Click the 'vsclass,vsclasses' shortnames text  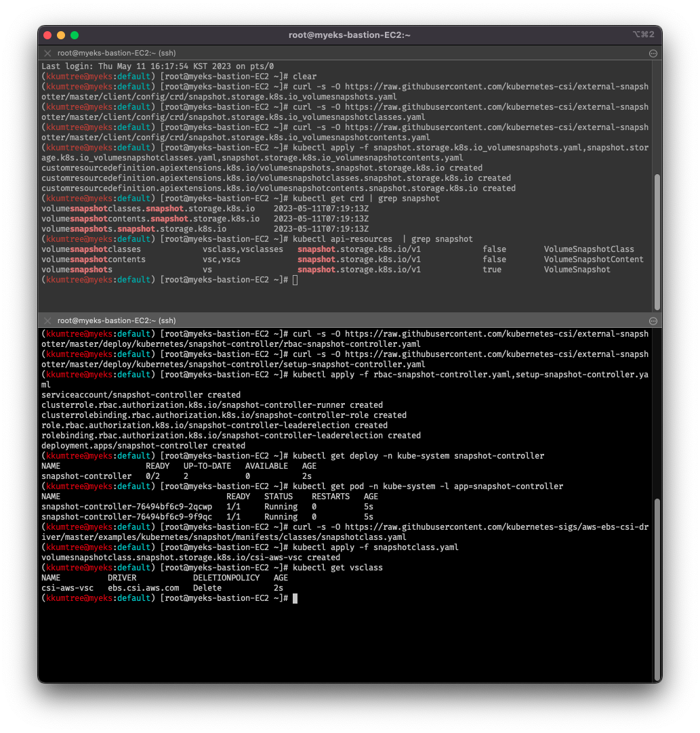point(243,249)
